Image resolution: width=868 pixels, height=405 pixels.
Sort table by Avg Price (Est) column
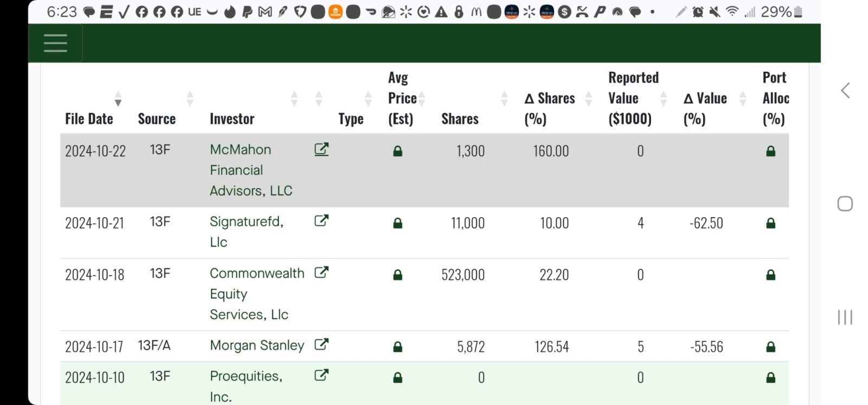click(422, 98)
